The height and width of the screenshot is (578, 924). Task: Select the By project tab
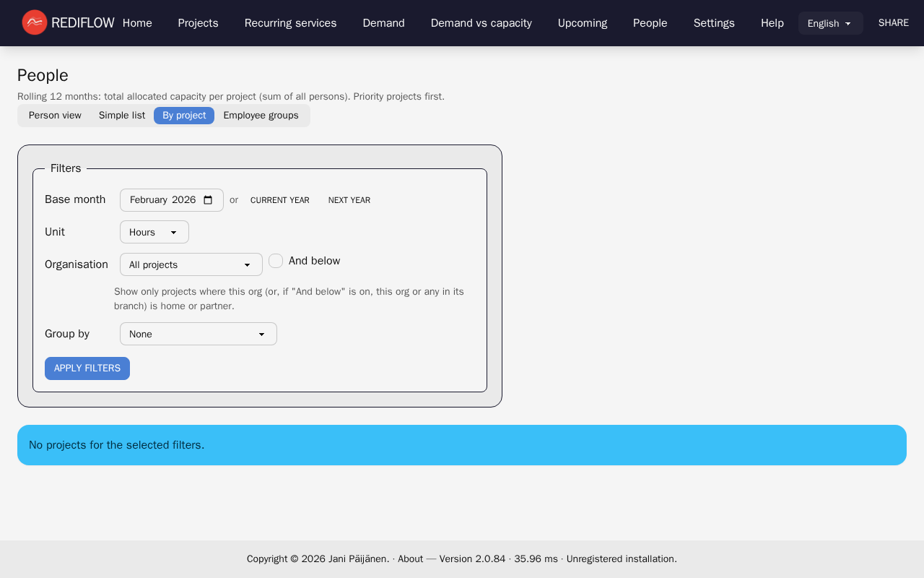pos(184,116)
